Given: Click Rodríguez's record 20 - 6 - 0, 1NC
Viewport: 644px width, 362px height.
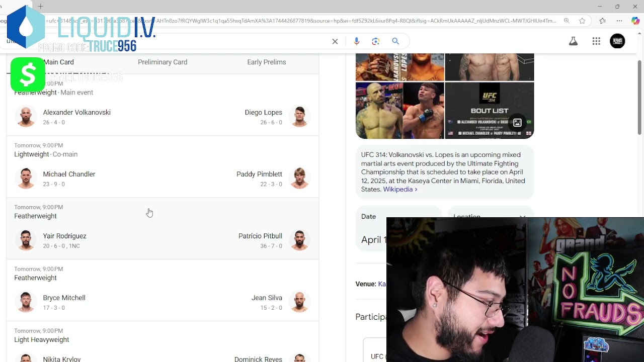Looking at the screenshot, I should (61, 246).
